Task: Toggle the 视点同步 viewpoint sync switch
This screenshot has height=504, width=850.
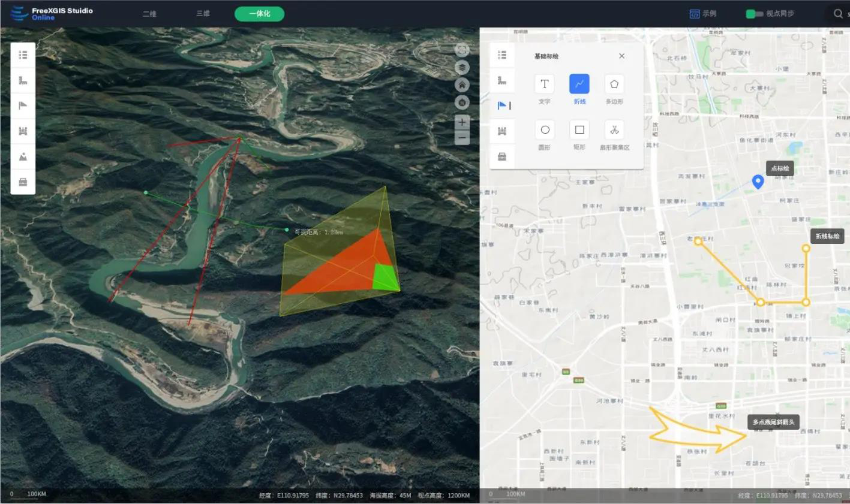Action: 753,14
